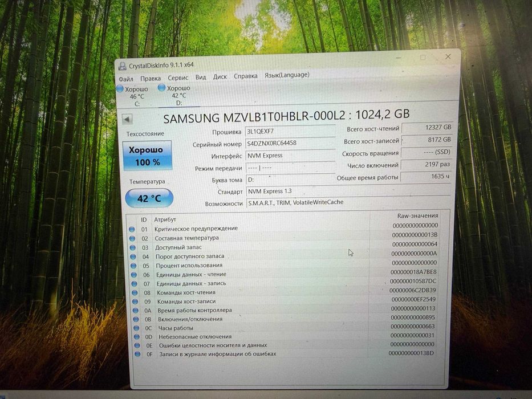Image resolution: width=532 pixels, height=399 pixels.
Task: Select row Время работы контроллера
Action: click(285, 310)
